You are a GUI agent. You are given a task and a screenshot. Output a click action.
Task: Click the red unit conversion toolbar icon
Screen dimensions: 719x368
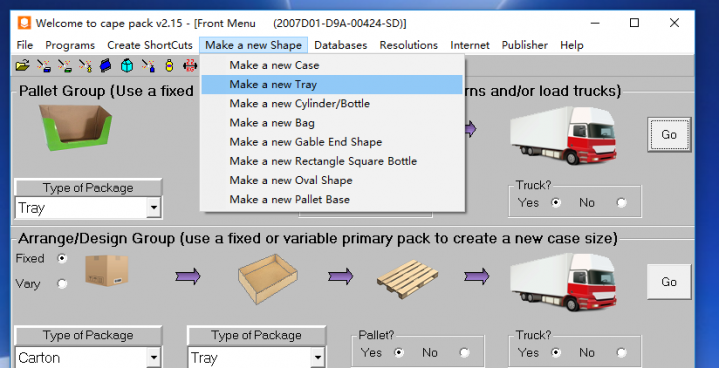point(190,66)
